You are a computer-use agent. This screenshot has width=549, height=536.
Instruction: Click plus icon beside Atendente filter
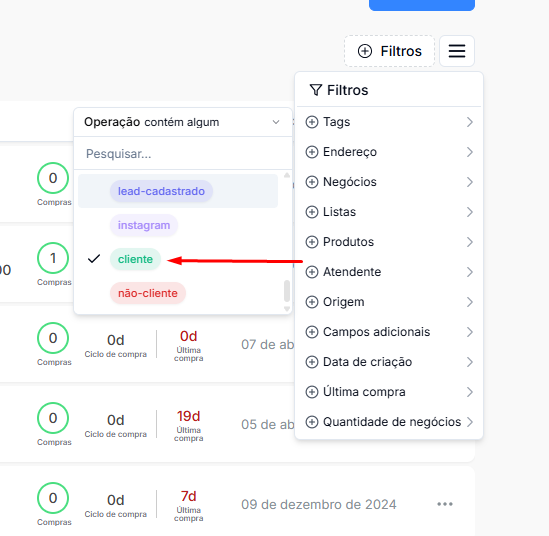(312, 272)
